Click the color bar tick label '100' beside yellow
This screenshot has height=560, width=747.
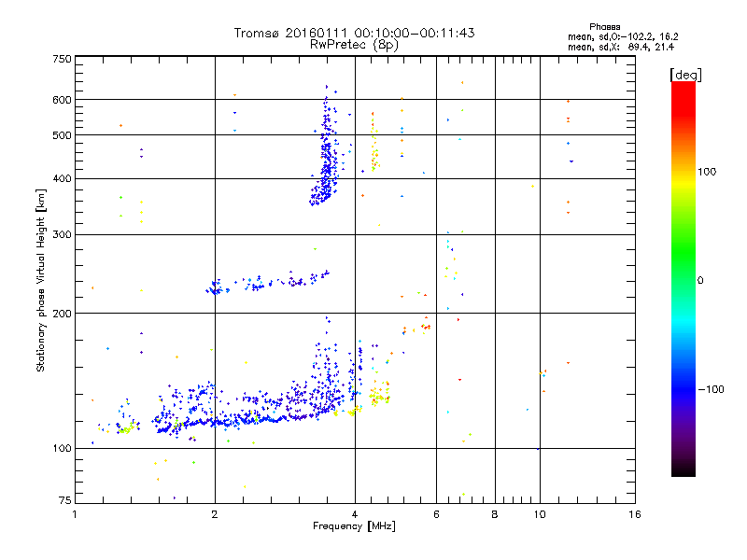pyautogui.click(x=707, y=172)
